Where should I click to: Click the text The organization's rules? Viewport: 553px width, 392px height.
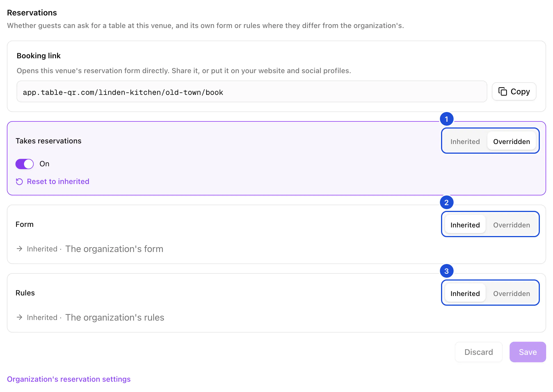pos(115,317)
